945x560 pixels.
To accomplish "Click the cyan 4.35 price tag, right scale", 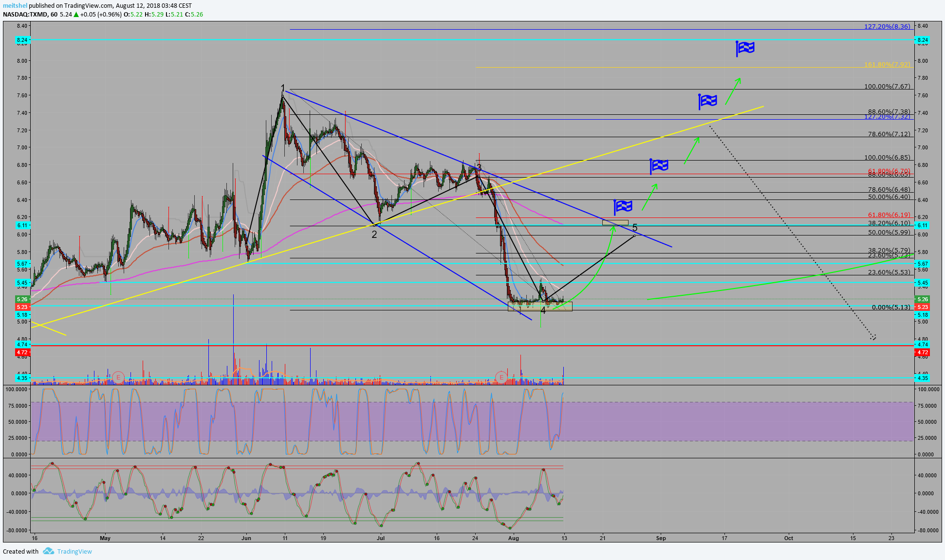I will pyautogui.click(x=922, y=378).
